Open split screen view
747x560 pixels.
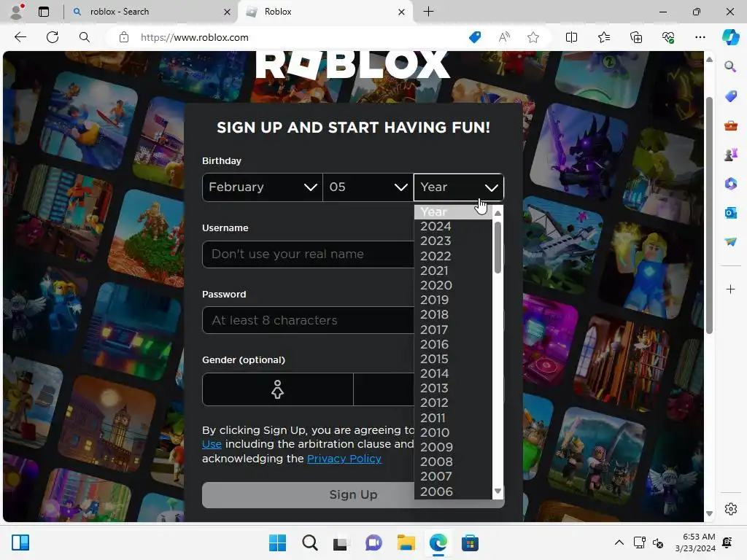click(571, 37)
